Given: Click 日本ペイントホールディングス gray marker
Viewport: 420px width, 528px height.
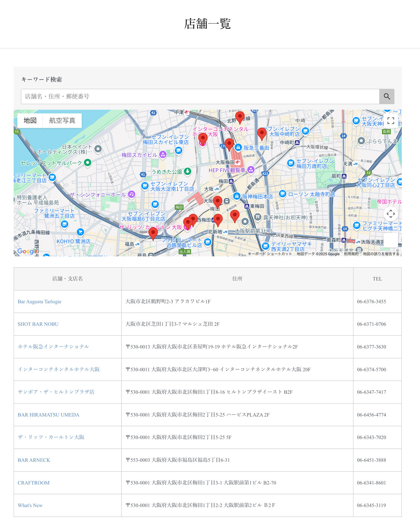Looking at the screenshot, I should tap(98, 149).
